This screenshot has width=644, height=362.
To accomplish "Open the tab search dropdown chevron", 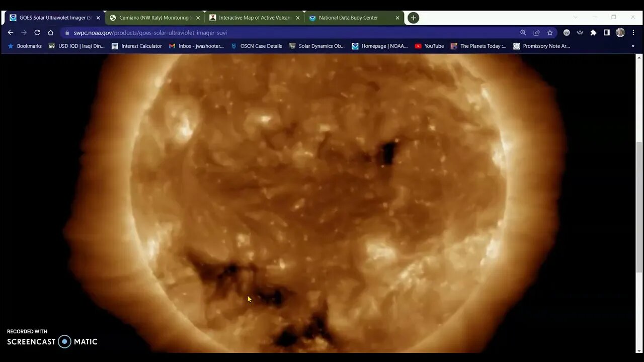I will click(x=576, y=18).
